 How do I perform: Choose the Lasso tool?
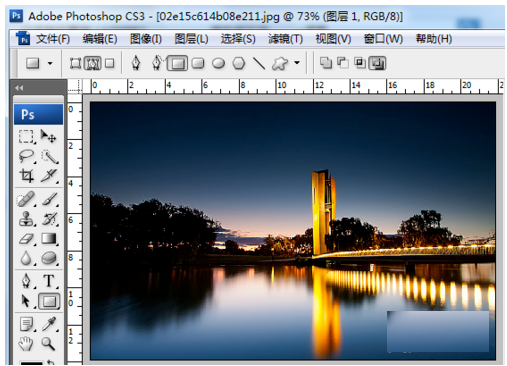point(26,156)
